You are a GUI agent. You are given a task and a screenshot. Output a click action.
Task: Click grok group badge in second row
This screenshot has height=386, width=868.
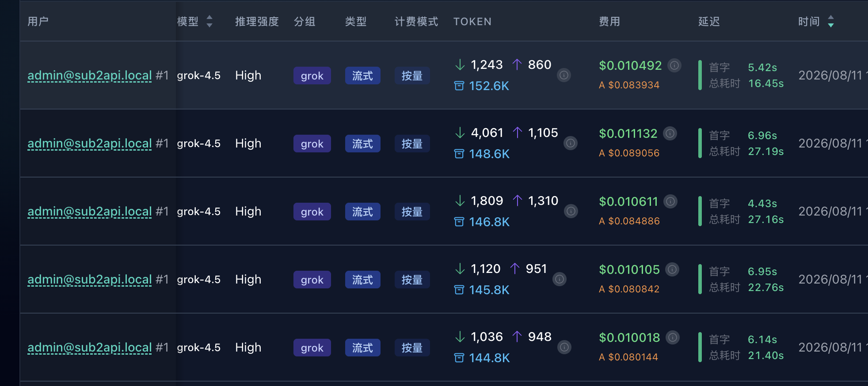pyautogui.click(x=312, y=144)
